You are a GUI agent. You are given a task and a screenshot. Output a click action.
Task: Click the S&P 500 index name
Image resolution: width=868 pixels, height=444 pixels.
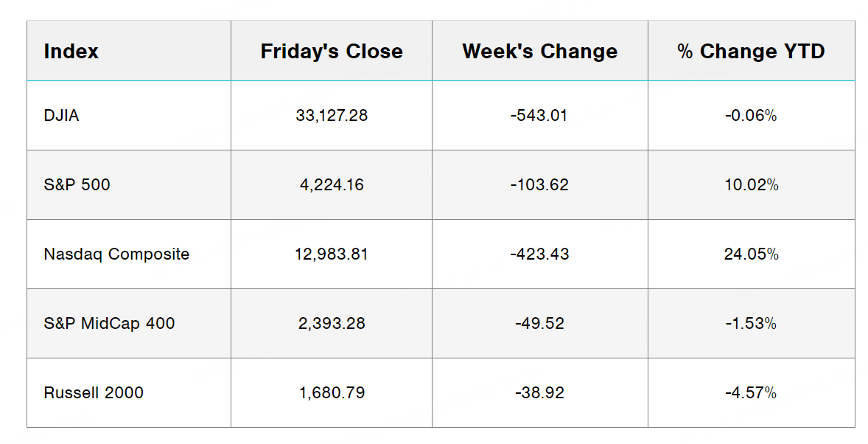click(x=77, y=185)
